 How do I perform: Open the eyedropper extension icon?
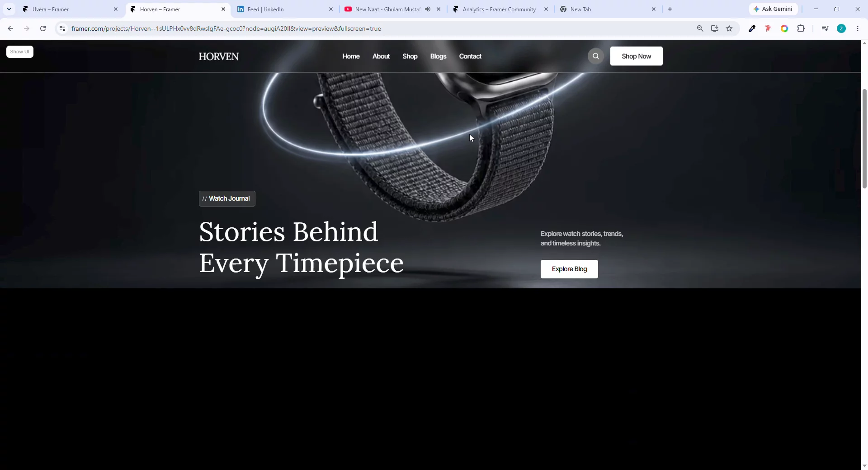[752, 28]
